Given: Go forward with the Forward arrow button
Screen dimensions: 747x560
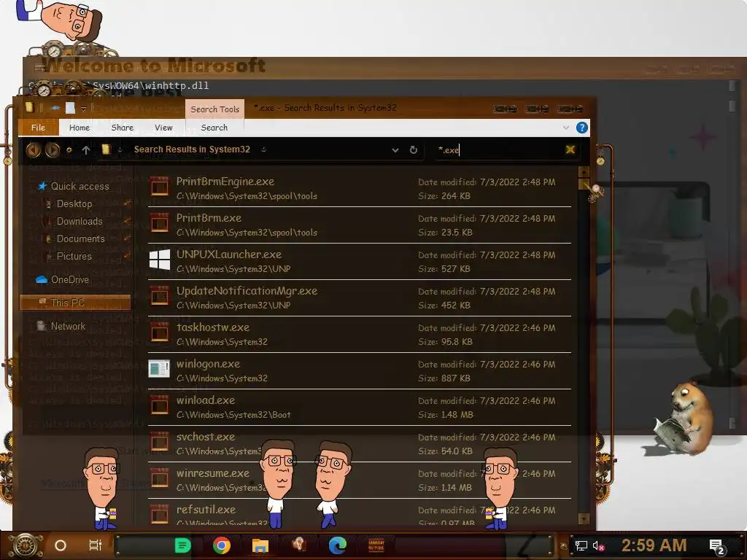Looking at the screenshot, I should pyautogui.click(x=53, y=150).
